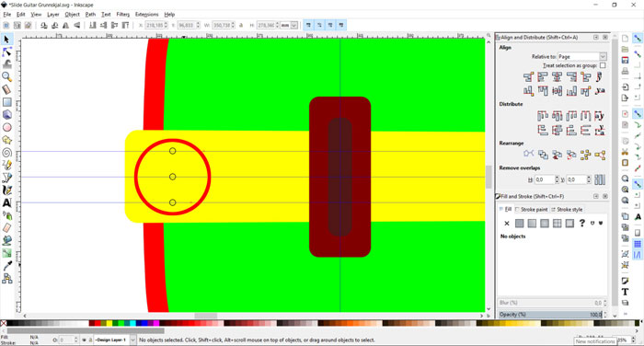
Task: Click Center on vertical axis icon
Action: click(x=557, y=77)
